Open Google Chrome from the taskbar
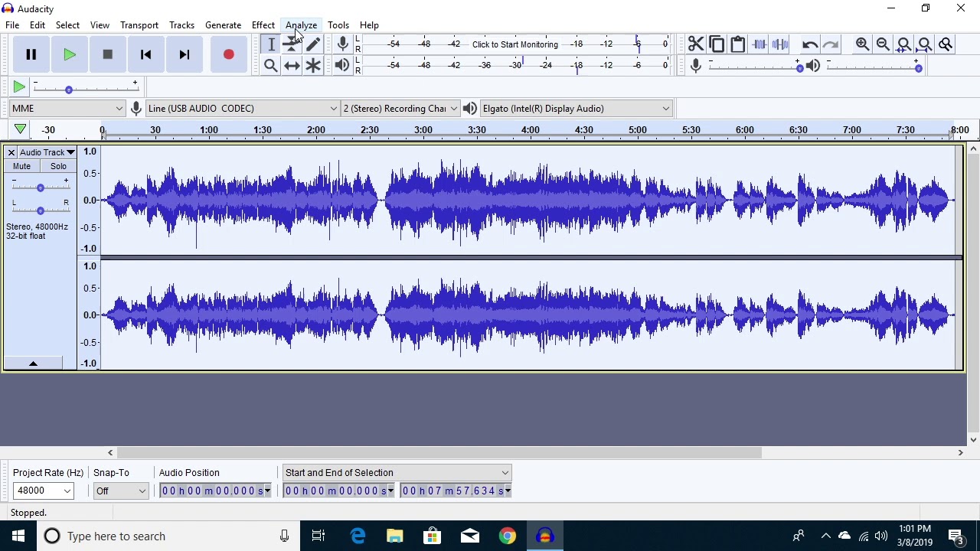 [508, 536]
